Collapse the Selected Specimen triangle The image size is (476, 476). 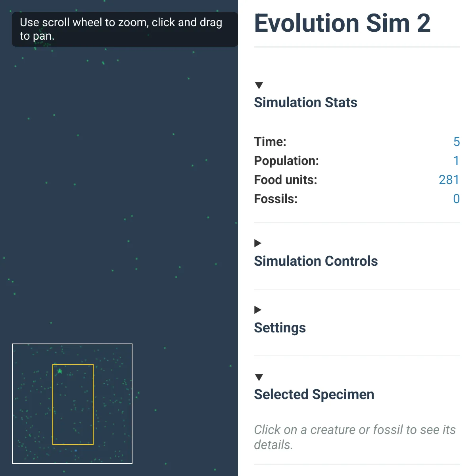pos(259,377)
